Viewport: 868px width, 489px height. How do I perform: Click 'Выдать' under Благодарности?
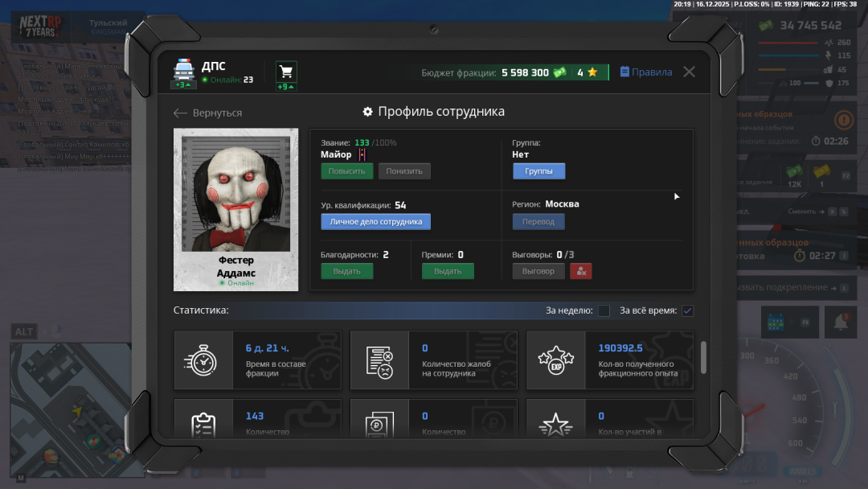pos(346,271)
